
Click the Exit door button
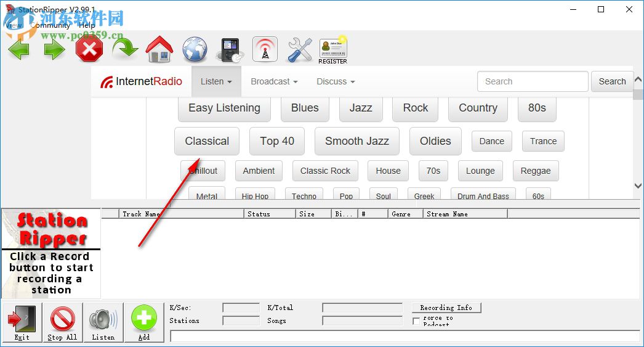point(22,323)
